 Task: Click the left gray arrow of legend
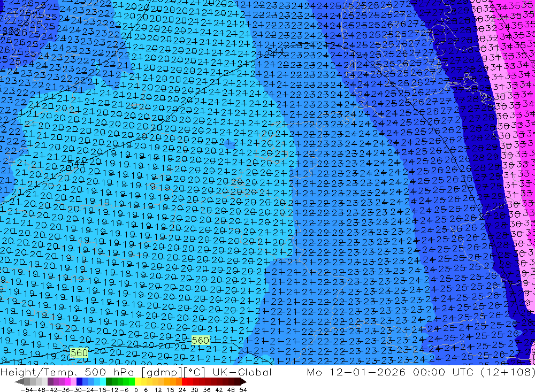(x=19, y=382)
